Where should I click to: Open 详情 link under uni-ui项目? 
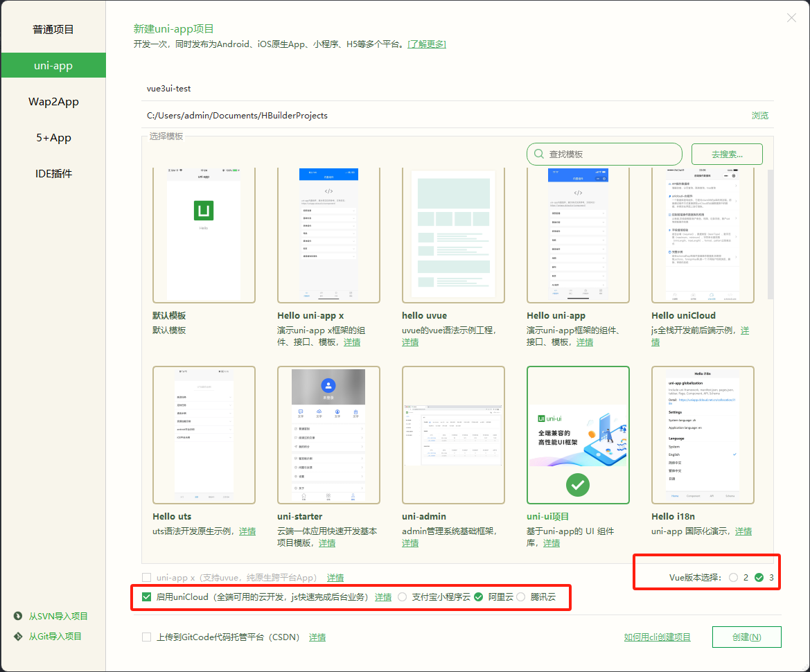(551, 543)
